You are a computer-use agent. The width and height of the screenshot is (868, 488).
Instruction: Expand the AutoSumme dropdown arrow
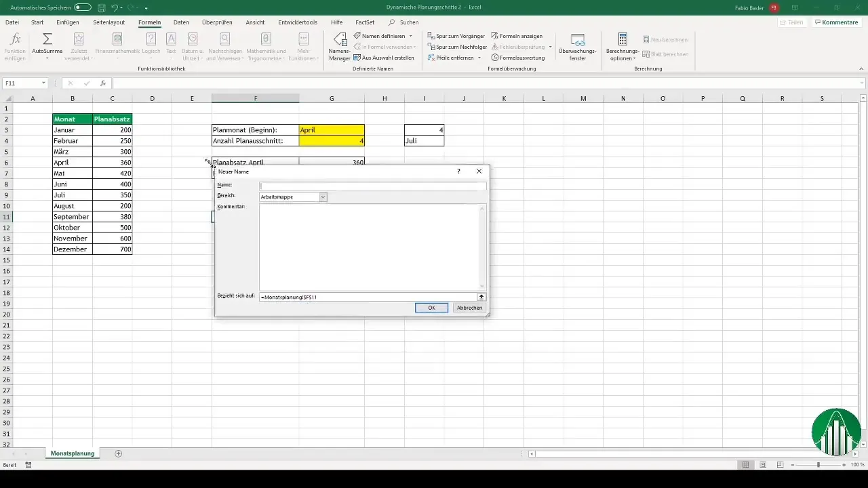pos(47,59)
